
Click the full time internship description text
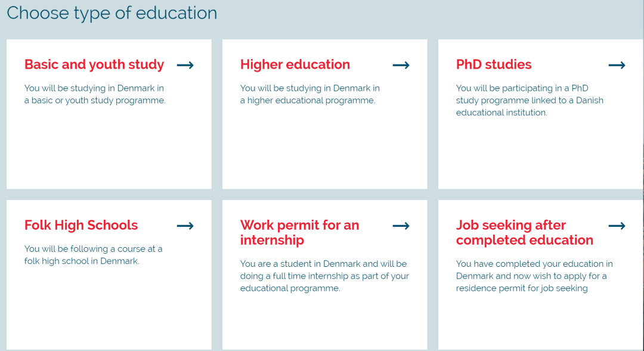pyautogui.click(x=324, y=276)
